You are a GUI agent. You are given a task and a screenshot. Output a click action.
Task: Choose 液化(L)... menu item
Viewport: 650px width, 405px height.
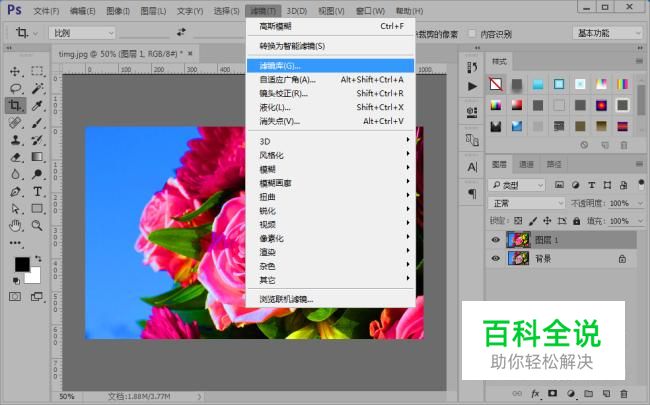click(x=330, y=107)
